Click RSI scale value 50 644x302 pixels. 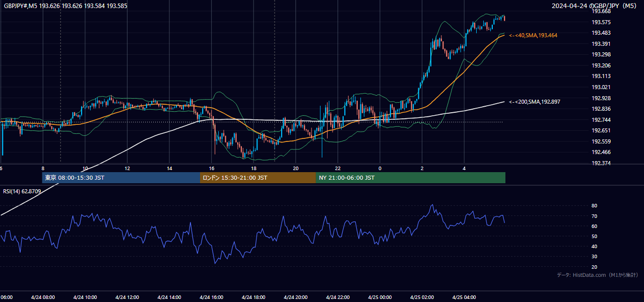tap(594, 236)
